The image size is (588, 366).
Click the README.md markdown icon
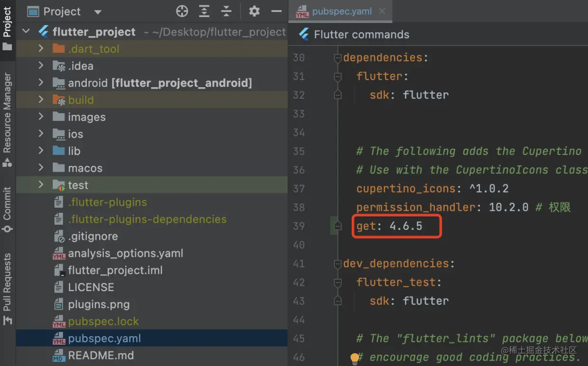click(59, 356)
